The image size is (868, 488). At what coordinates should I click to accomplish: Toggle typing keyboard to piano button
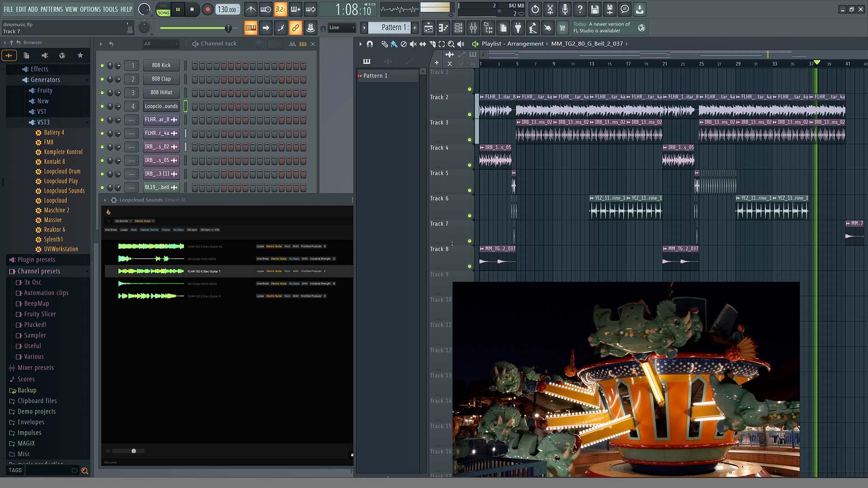pos(251,28)
